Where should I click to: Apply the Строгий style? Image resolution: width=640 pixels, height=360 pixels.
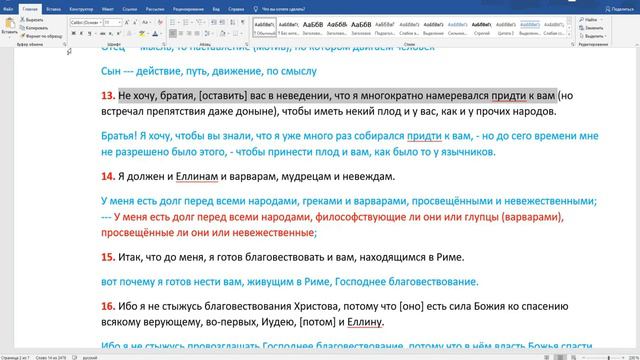482,27
